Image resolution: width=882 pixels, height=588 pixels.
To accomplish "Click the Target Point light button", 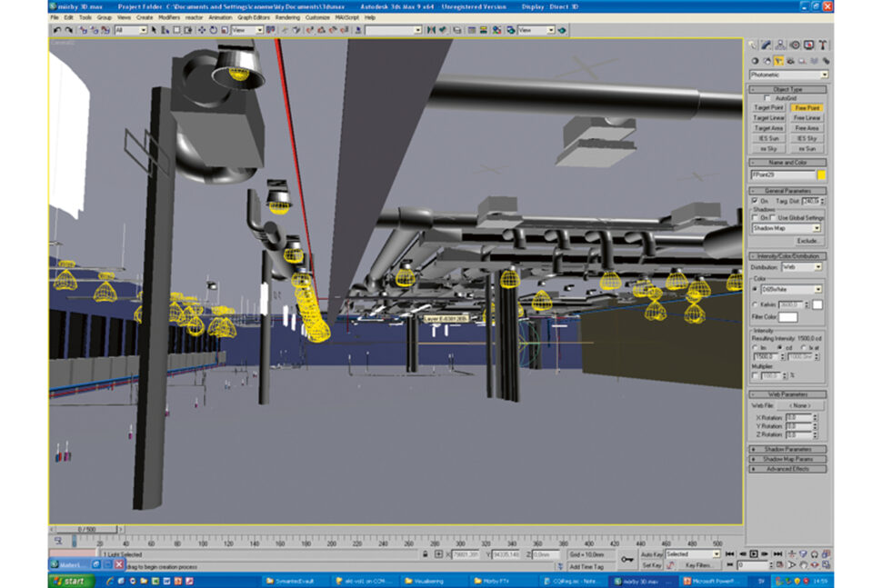I will click(768, 107).
